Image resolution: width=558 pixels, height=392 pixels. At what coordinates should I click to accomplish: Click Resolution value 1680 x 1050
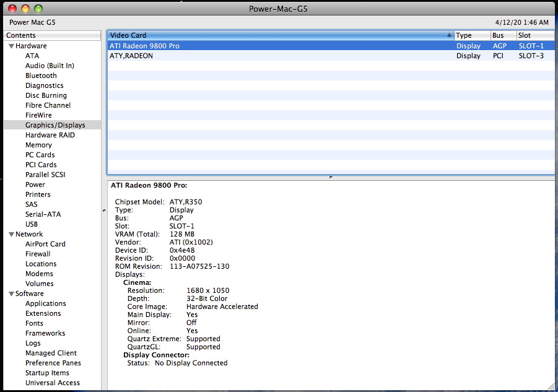pyautogui.click(x=208, y=290)
